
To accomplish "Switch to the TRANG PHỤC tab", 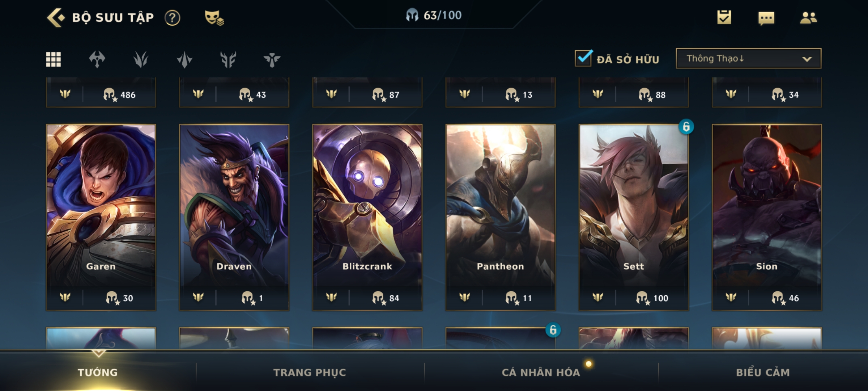I will [x=310, y=372].
